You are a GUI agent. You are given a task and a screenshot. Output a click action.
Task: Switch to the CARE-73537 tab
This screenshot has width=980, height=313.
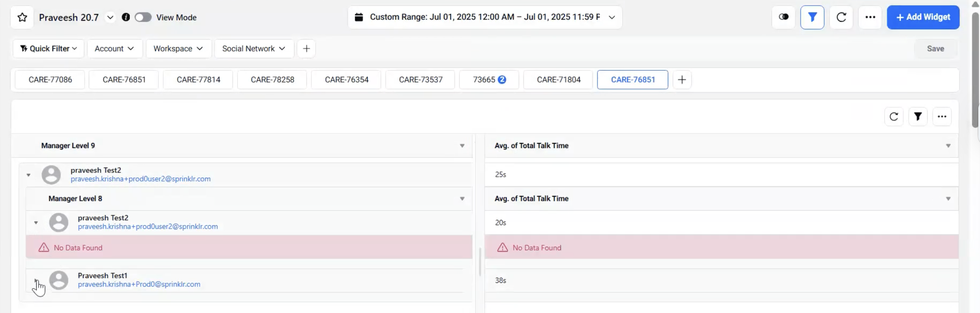[420, 80]
